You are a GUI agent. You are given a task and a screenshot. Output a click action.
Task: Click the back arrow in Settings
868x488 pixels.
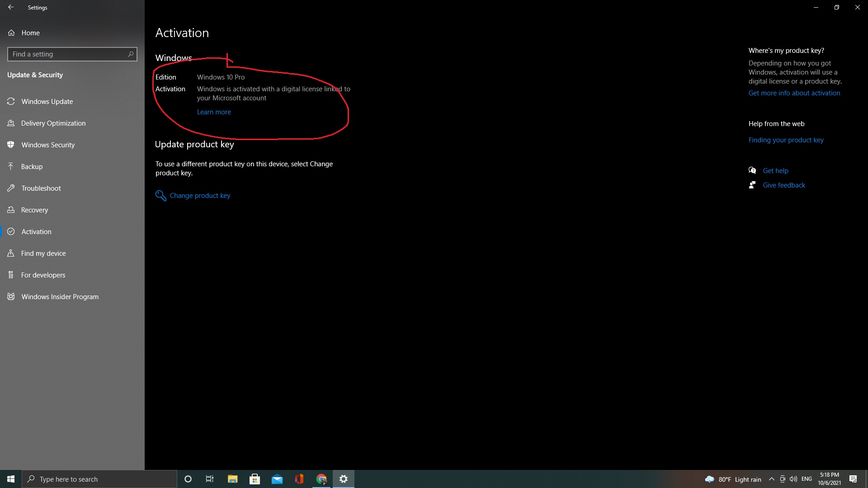(11, 7)
